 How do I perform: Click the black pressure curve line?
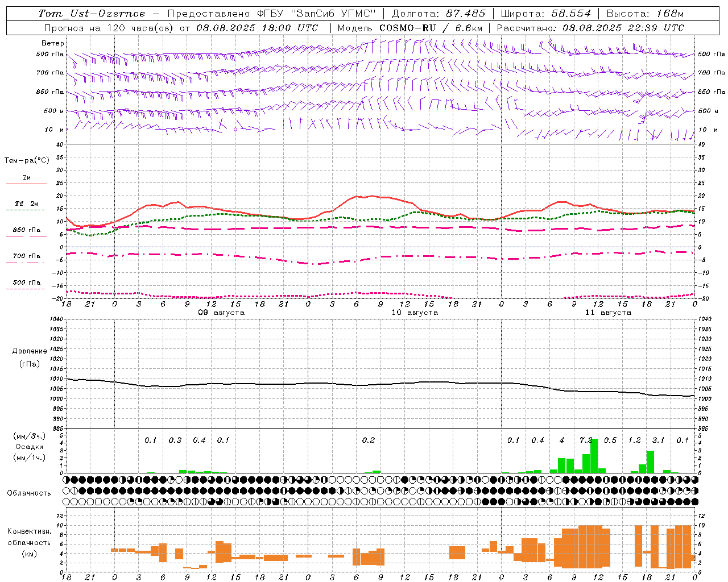(381, 385)
